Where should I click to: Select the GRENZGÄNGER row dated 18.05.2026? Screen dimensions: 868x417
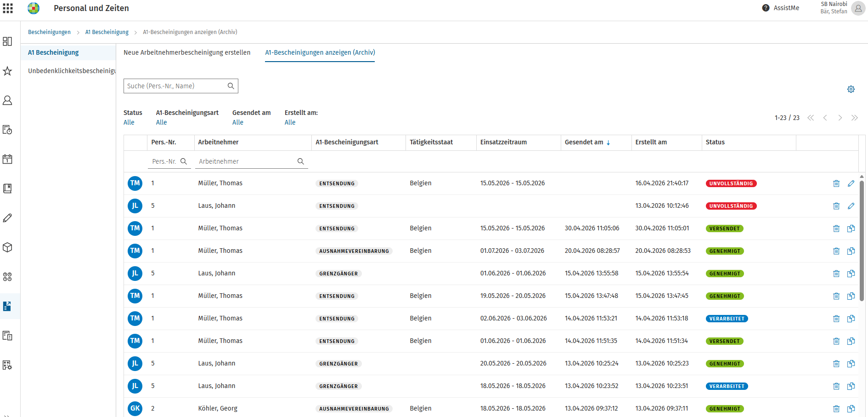tap(491, 386)
